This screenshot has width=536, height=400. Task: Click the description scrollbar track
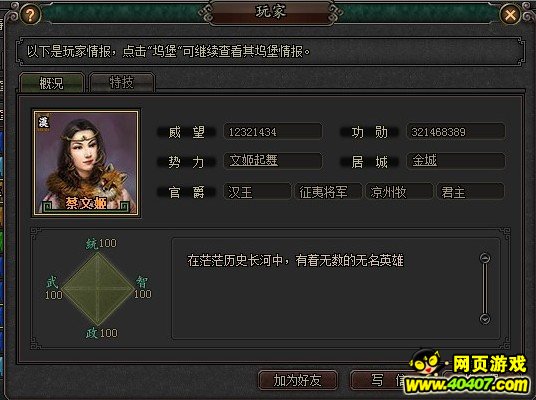pyautogui.click(x=485, y=289)
